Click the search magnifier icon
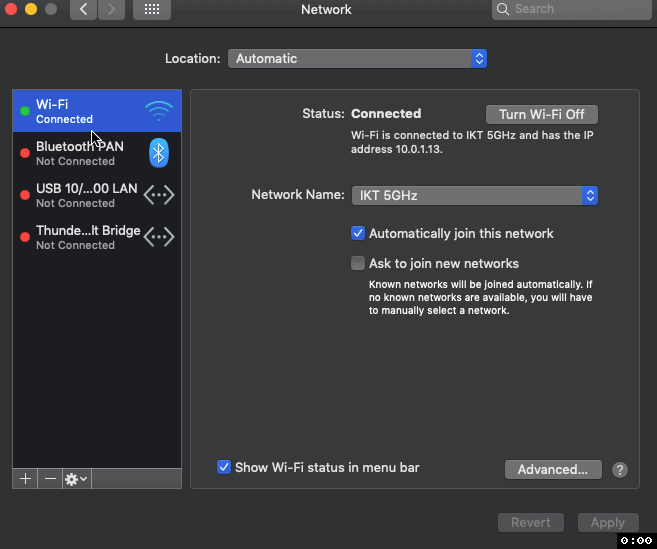This screenshot has width=657, height=549. pyautogui.click(x=503, y=9)
